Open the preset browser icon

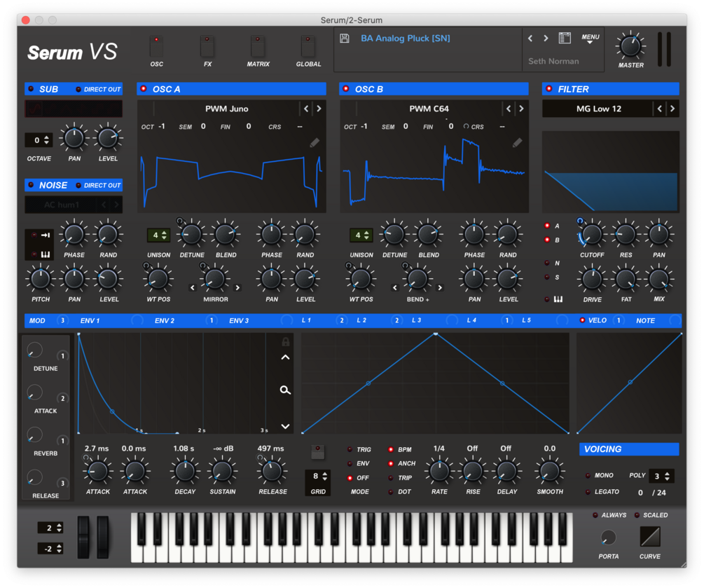[x=565, y=38]
